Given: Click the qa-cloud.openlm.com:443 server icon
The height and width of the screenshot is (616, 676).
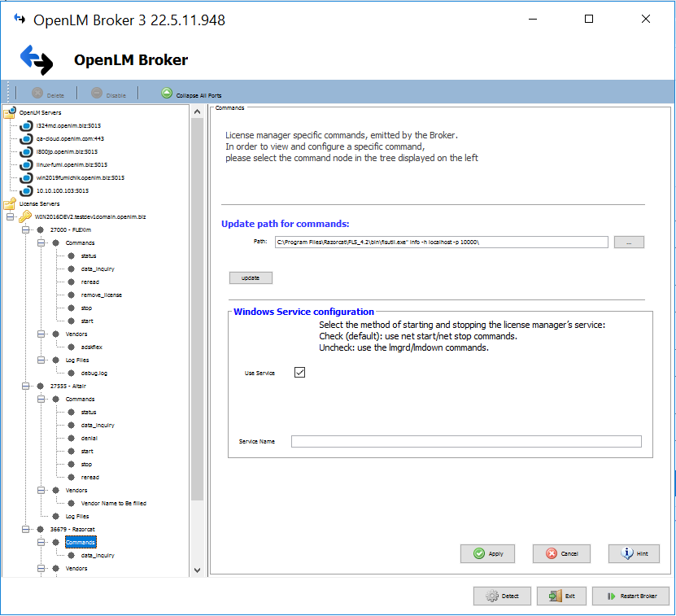Looking at the screenshot, I should point(25,139).
